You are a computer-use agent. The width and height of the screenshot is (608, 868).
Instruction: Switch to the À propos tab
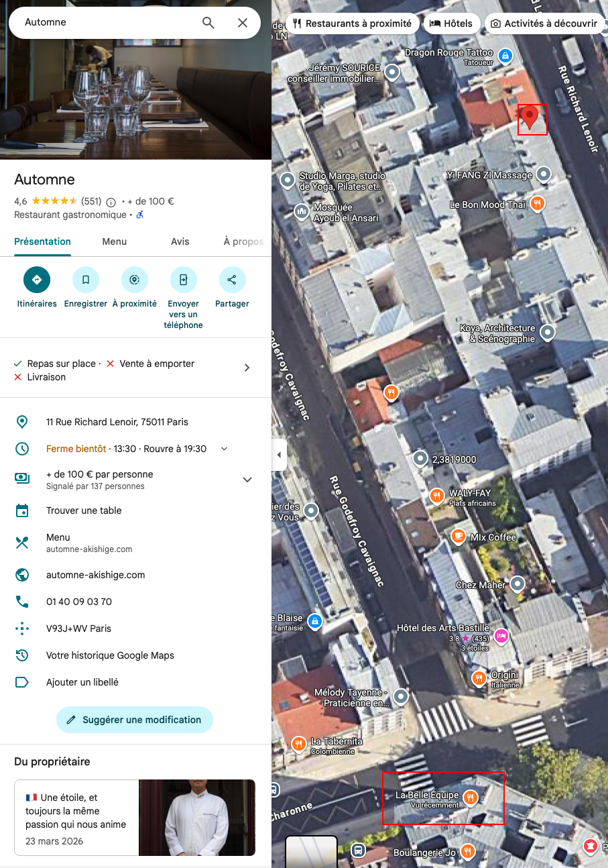click(x=243, y=241)
